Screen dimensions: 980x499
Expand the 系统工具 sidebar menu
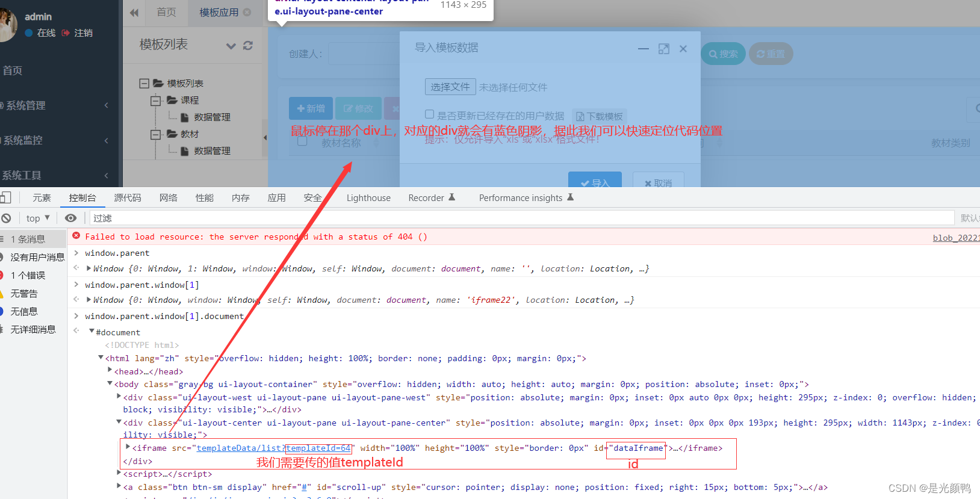click(x=58, y=175)
